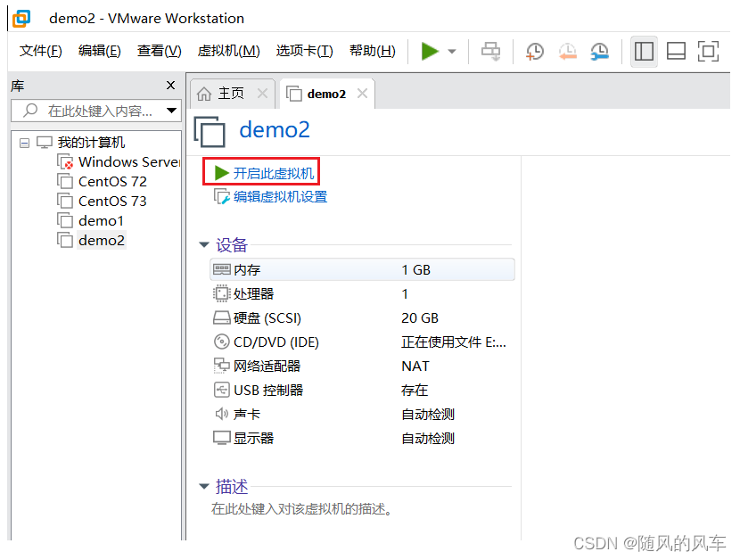
Task: Select the 网络适配器 device row
Action: 362,366
